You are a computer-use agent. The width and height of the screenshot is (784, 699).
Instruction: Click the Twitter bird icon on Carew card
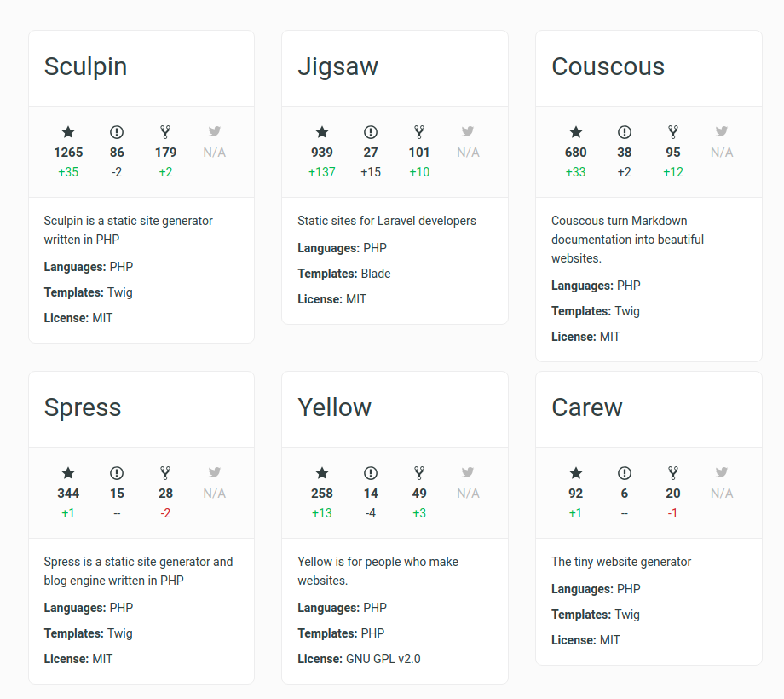[722, 472]
